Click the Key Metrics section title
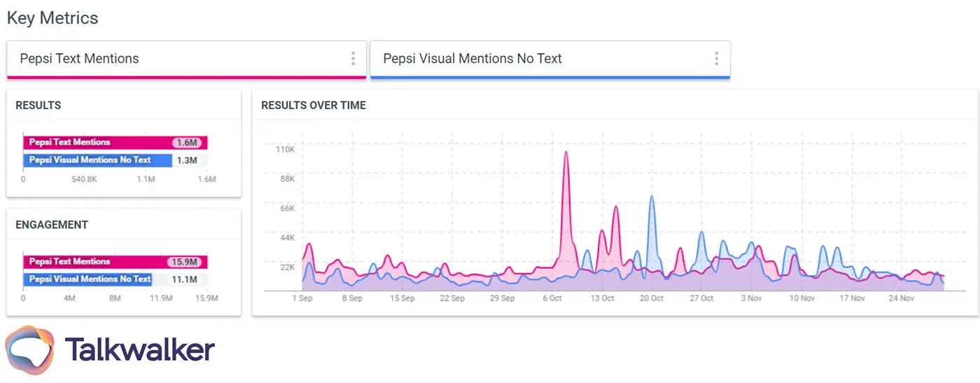 click(52, 18)
